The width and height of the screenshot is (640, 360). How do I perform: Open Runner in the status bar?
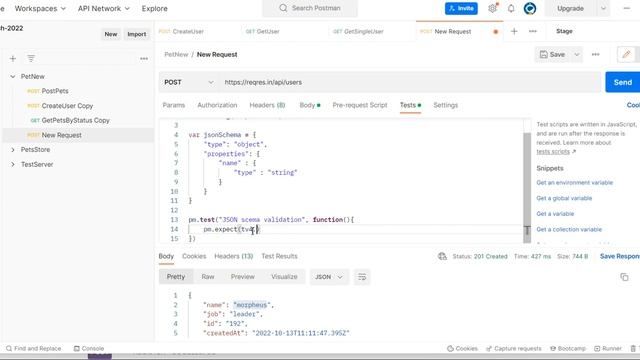(x=608, y=349)
